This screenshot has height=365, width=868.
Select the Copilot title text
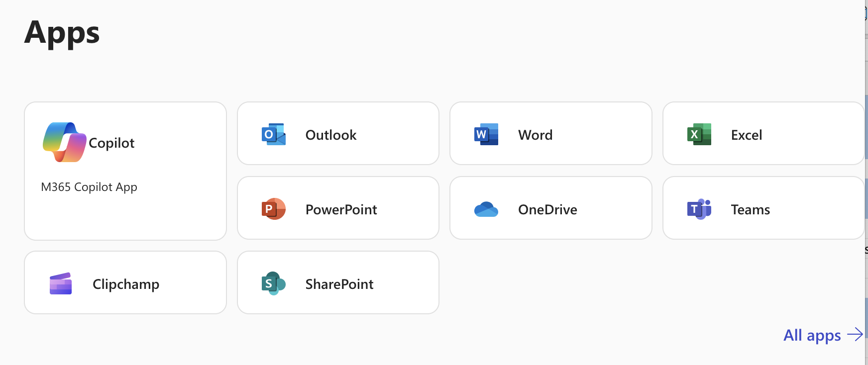pyautogui.click(x=111, y=143)
